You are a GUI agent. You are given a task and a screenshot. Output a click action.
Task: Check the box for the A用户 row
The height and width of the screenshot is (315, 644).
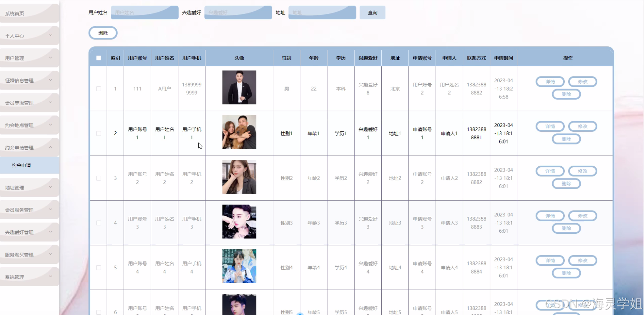[99, 89]
